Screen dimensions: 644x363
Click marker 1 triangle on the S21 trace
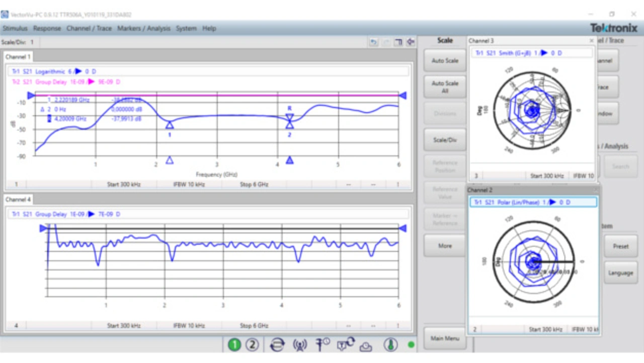click(170, 125)
